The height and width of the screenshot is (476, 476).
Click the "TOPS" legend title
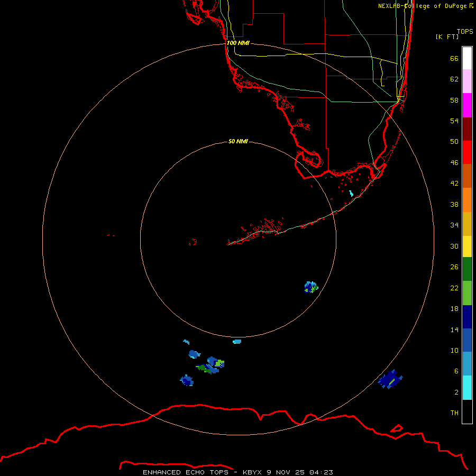[x=465, y=31]
